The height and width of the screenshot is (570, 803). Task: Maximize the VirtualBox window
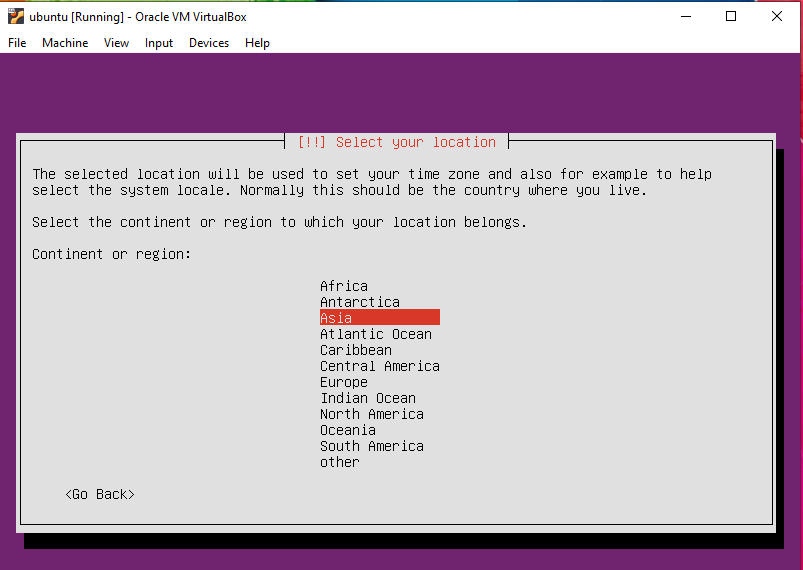pos(731,16)
